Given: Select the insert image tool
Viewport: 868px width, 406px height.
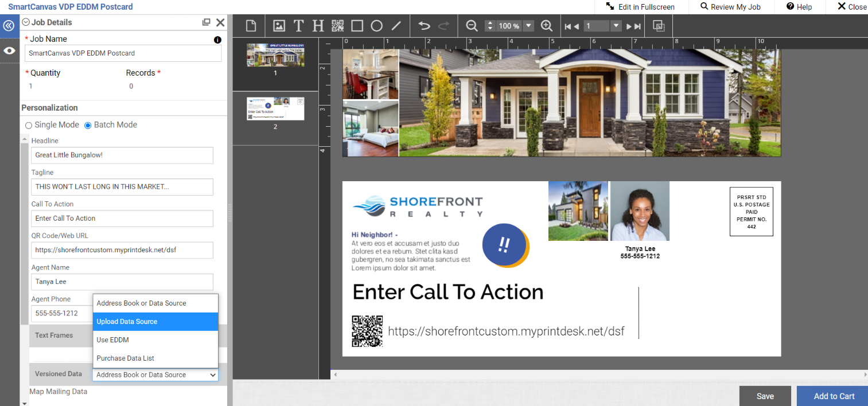Looking at the screenshot, I should 279,26.
